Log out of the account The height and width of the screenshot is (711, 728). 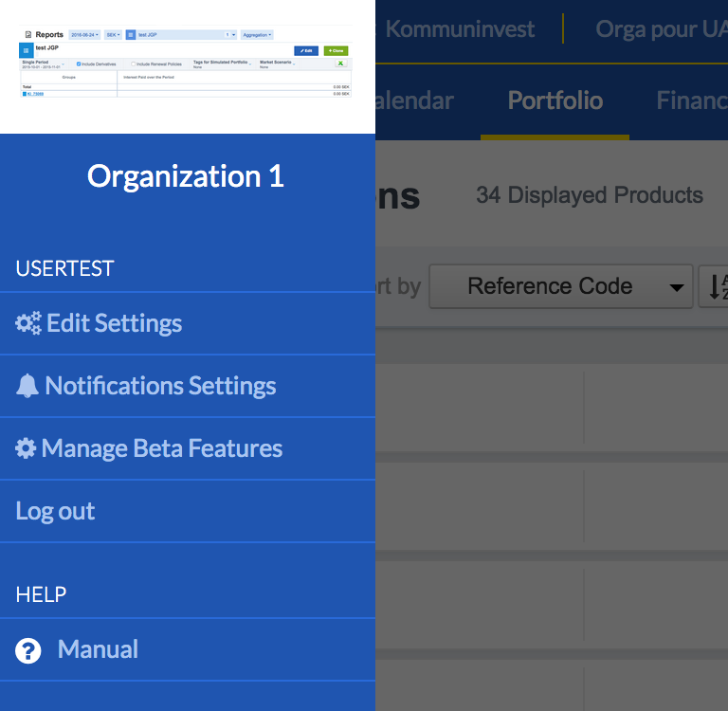(x=55, y=511)
